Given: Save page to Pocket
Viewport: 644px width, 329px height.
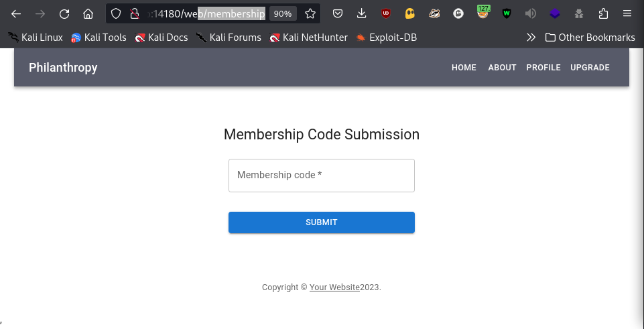Looking at the screenshot, I should coord(338,14).
